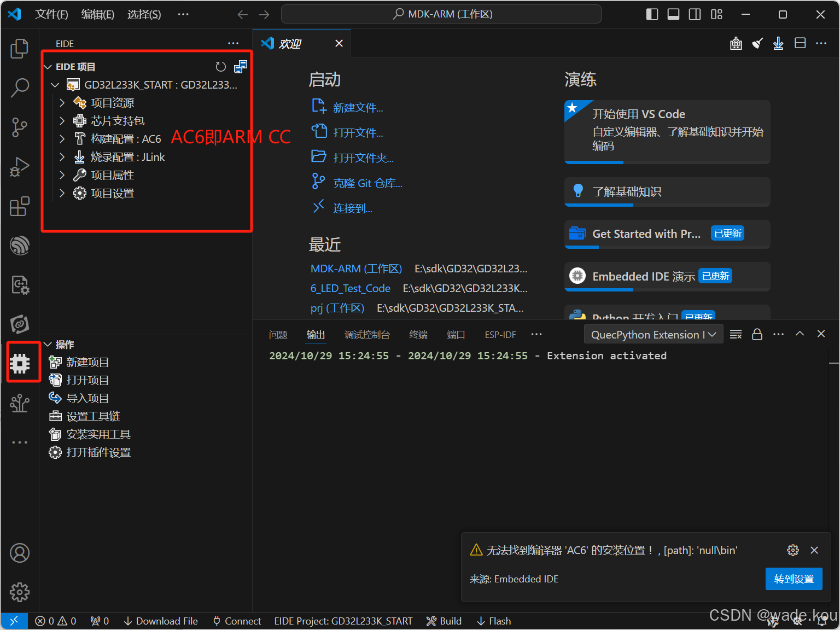Go forward with the navigation arrow
The width and height of the screenshot is (840, 630).
click(x=264, y=14)
